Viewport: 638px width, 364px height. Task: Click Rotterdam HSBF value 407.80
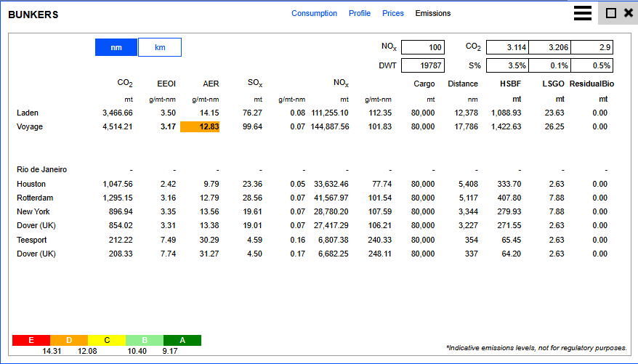[x=509, y=198]
